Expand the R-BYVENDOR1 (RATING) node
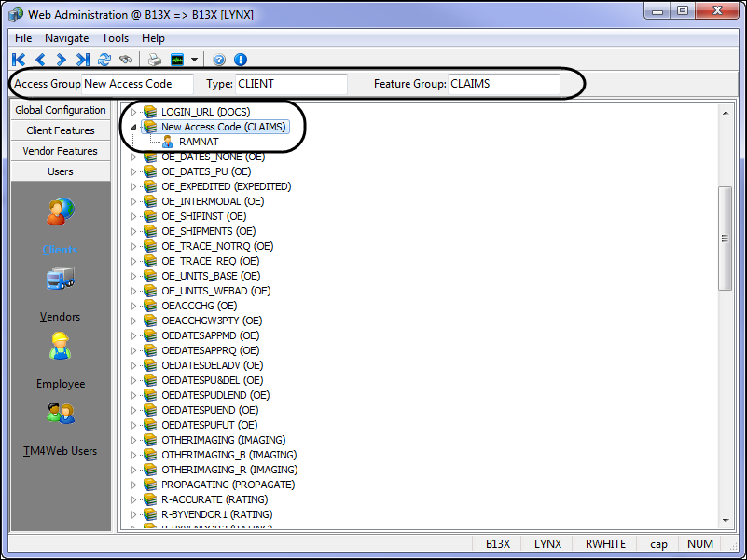Image resolution: width=747 pixels, height=560 pixels. (134, 514)
